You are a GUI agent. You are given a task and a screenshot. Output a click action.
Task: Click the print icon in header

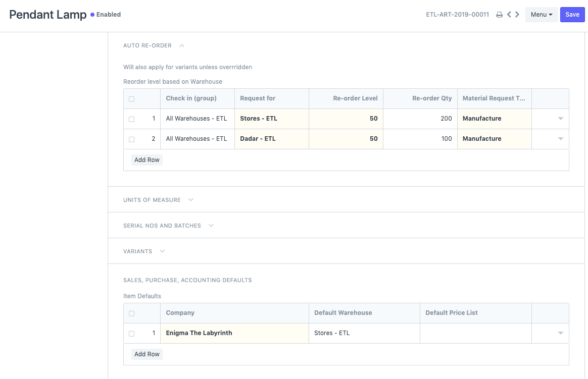point(499,15)
